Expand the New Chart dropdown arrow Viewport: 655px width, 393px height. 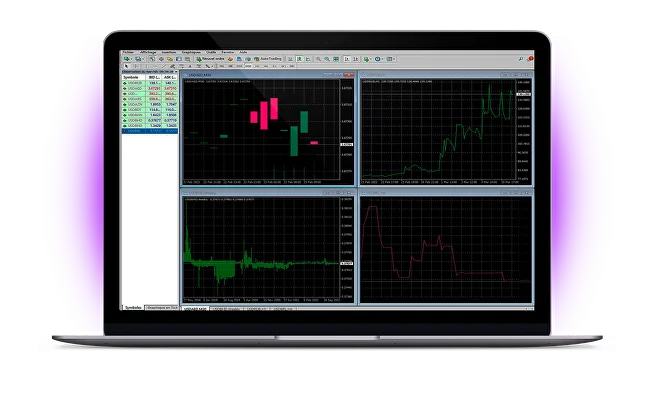(132, 59)
